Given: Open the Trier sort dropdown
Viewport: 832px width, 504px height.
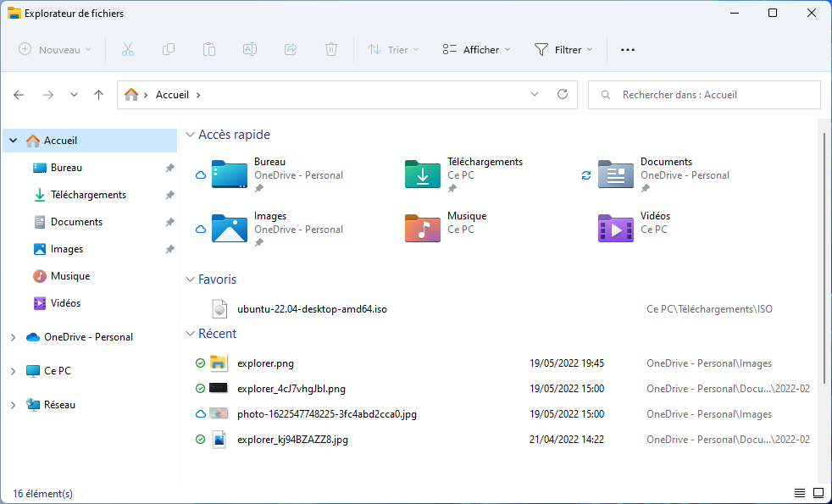Looking at the screenshot, I should tap(393, 50).
